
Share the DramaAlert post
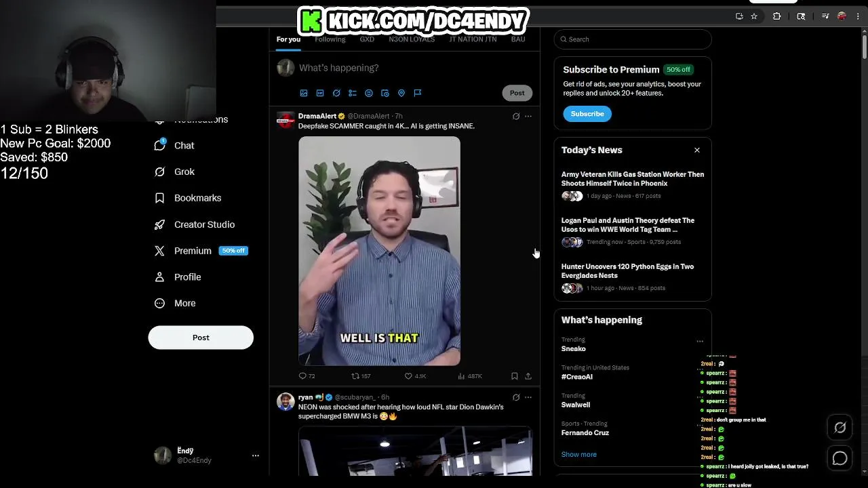coord(528,376)
